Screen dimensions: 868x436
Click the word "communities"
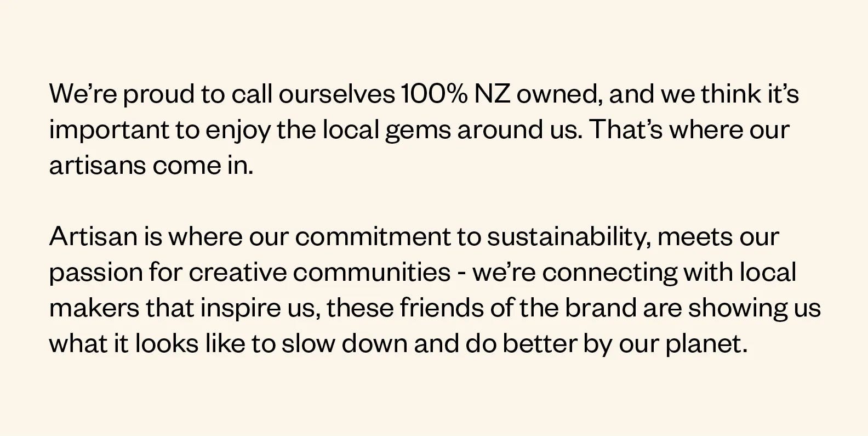coord(372,273)
